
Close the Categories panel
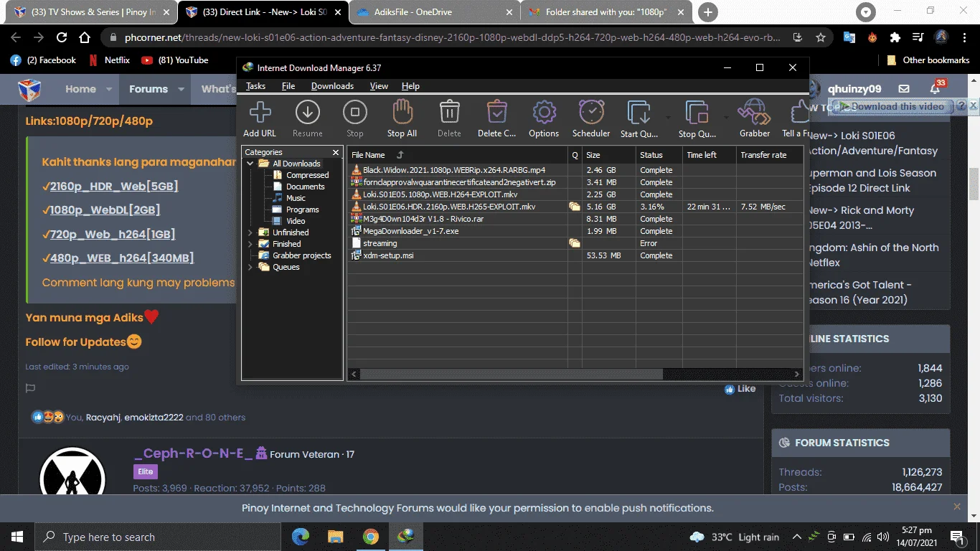[x=336, y=152]
